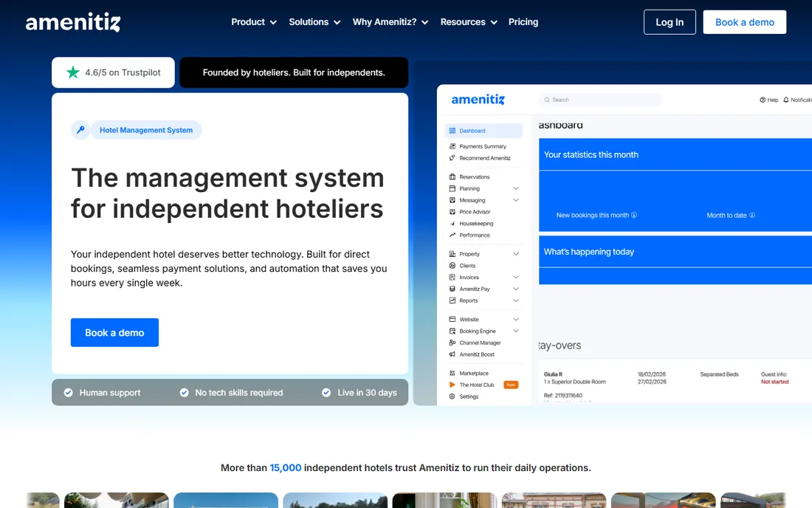
Task: Click the New badge beside The Hotel Club
Action: pyautogui.click(x=511, y=385)
